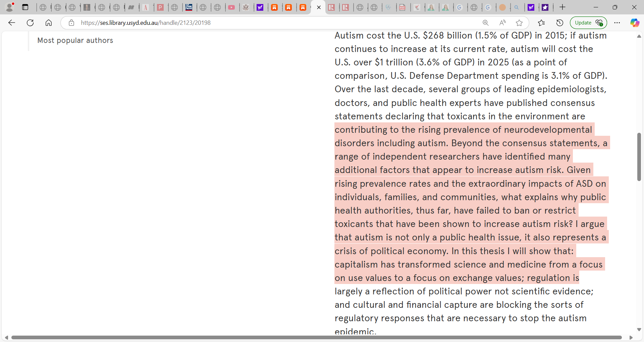644x342 pixels.
Task: Switch to the first Yahoo tab
Action: (x=260, y=7)
